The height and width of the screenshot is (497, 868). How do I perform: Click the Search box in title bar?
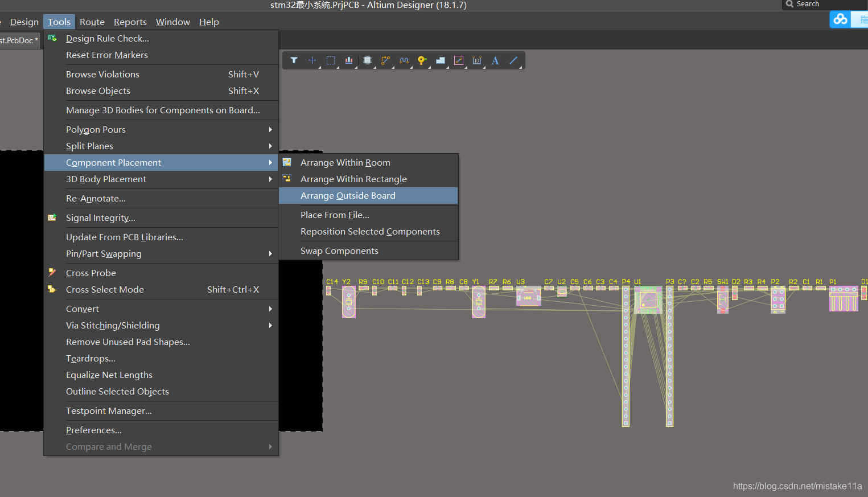[x=822, y=5]
